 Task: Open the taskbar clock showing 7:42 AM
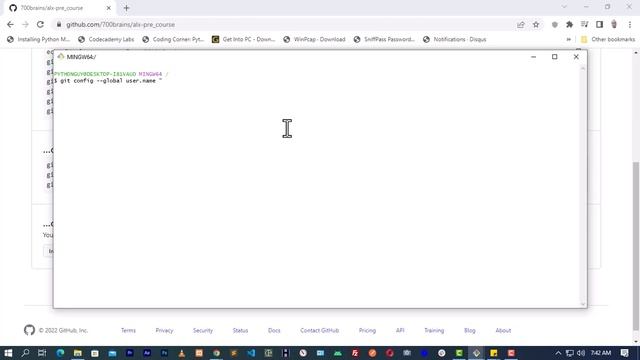(601, 353)
